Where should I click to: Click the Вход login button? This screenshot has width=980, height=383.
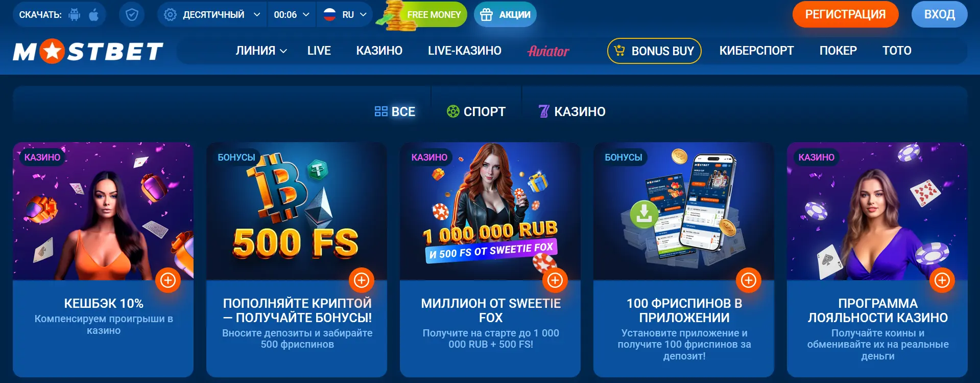point(939,14)
